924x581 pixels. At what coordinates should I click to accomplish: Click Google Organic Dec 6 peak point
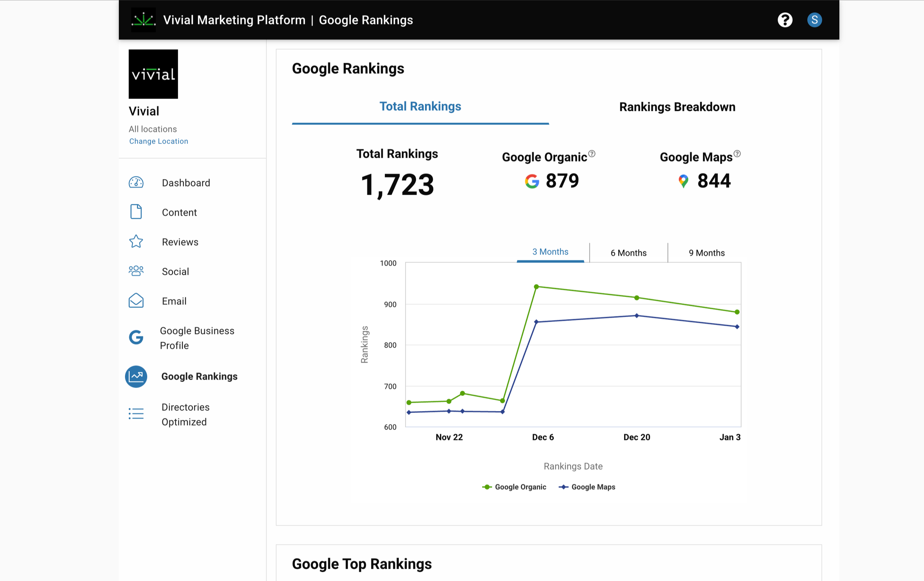(536, 287)
